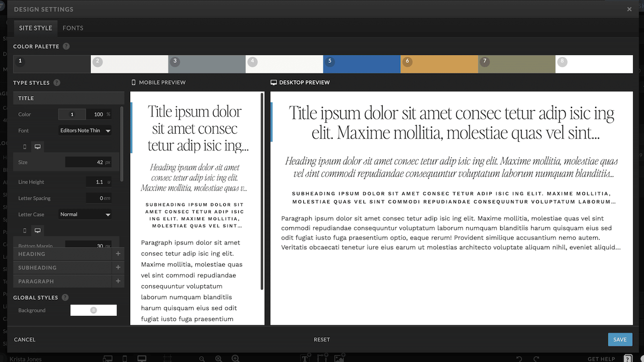Screen dimensions: 644x362
Task: Select palette color 3 gray swatch
Action: (x=207, y=64)
